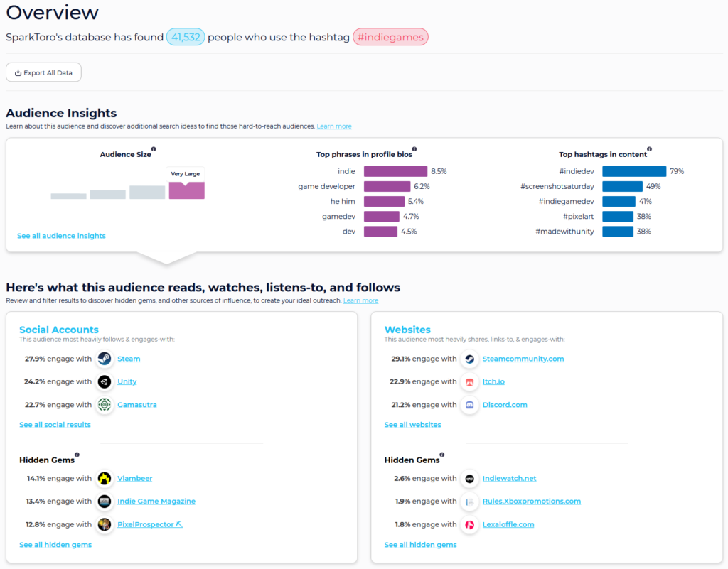The width and height of the screenshot is (728, 569).
Task: Click the Steam logo icon
Action: (105, 359)
